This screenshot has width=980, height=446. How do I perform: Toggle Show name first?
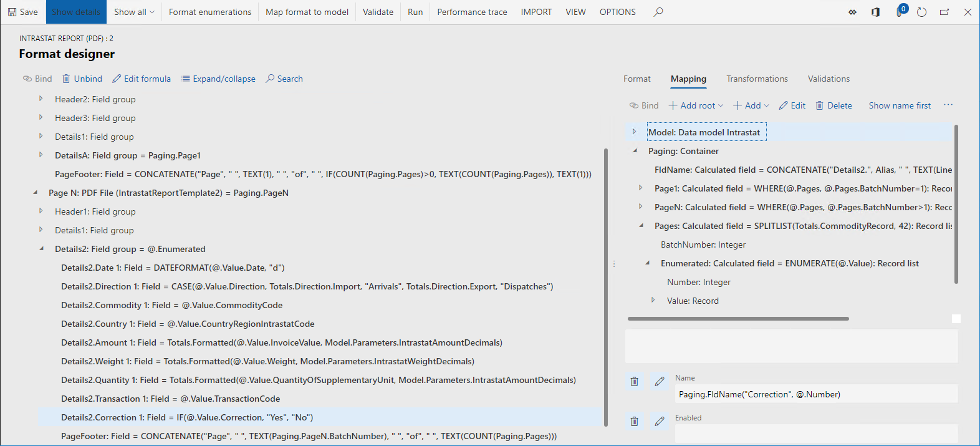(900, 105)
